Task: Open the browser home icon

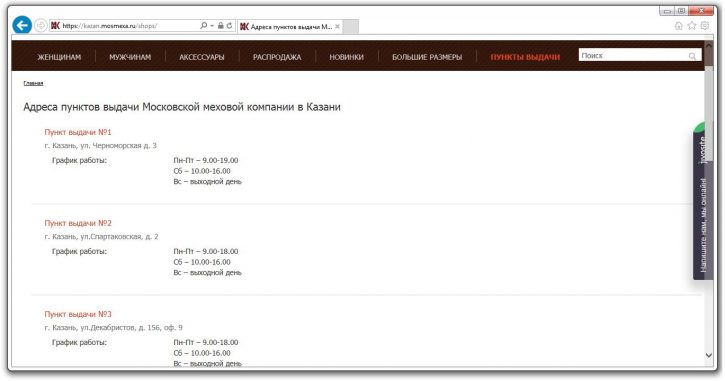Action: coord(678,26)
